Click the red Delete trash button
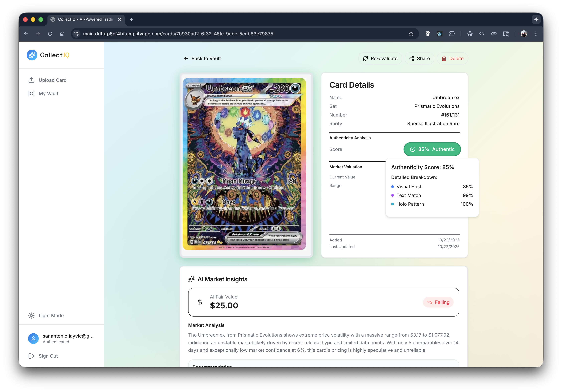The height and width of the screenshot is (392, 562). coord(452,58)
